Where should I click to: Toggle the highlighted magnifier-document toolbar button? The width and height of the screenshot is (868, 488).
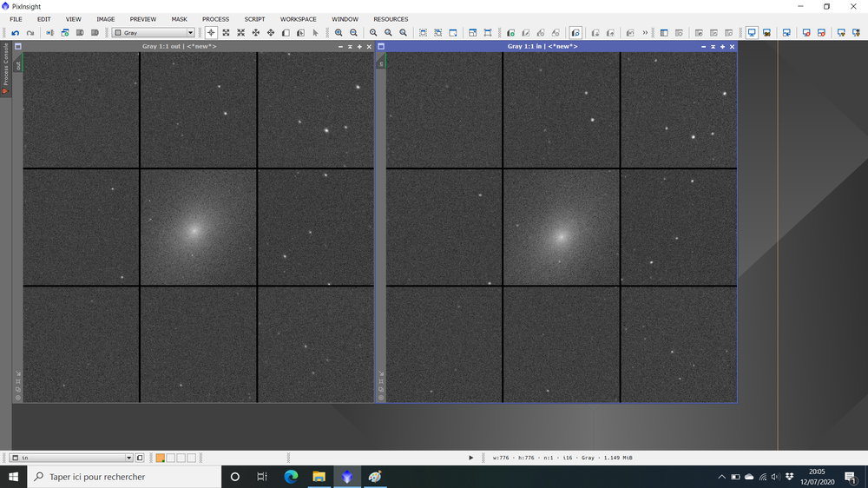[x=575, y=33]
